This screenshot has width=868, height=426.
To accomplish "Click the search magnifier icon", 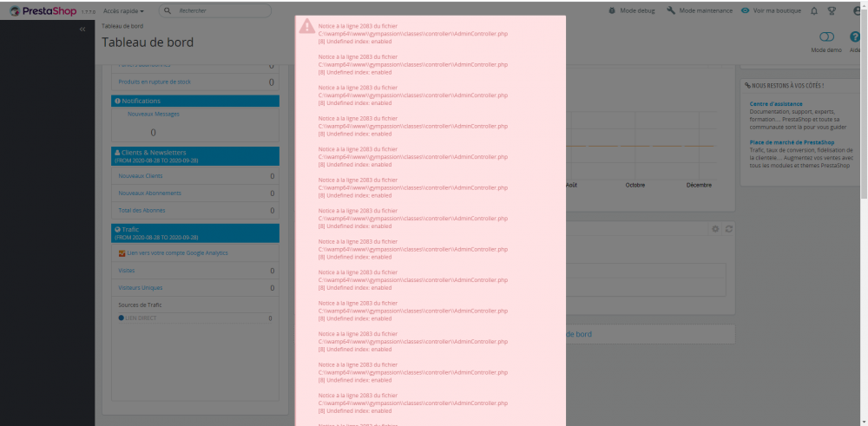I will 168,10.
